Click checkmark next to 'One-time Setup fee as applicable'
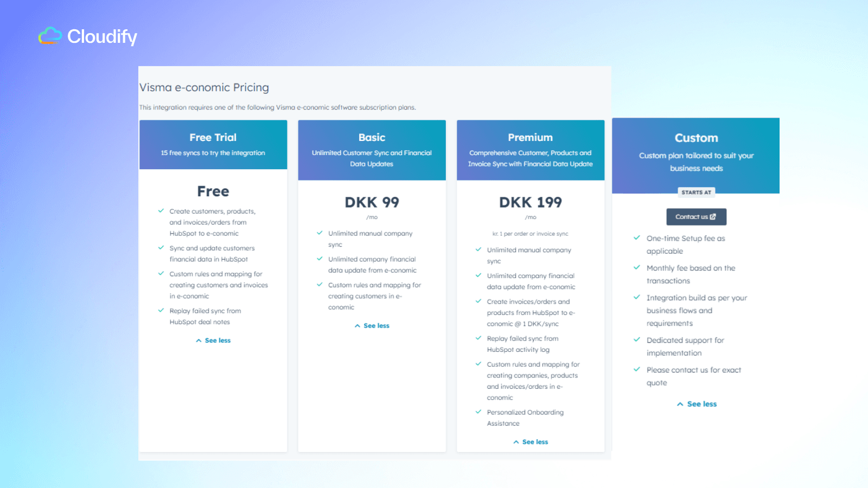868x488 pixels. point(637,238)
